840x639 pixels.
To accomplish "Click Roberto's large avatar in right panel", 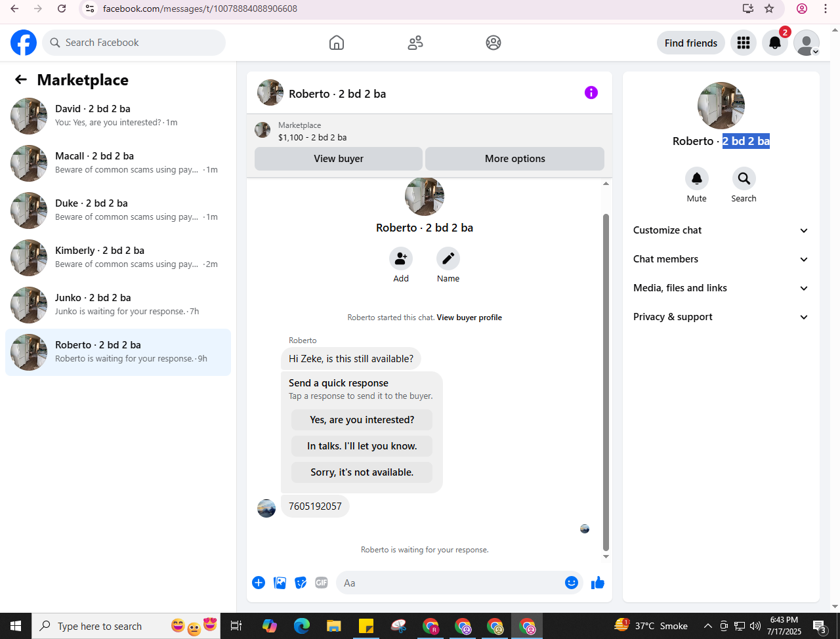I will [x=721, y=106].
